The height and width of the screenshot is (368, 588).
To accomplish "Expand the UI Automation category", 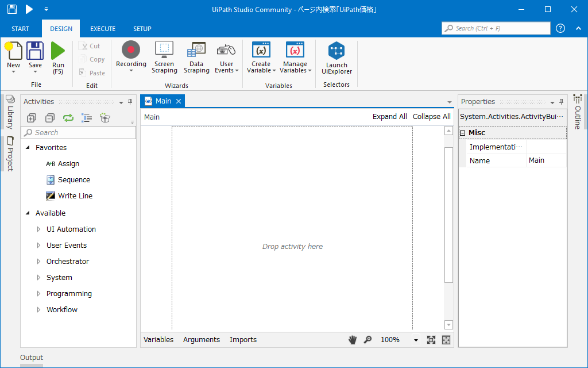I will (38, 229).
